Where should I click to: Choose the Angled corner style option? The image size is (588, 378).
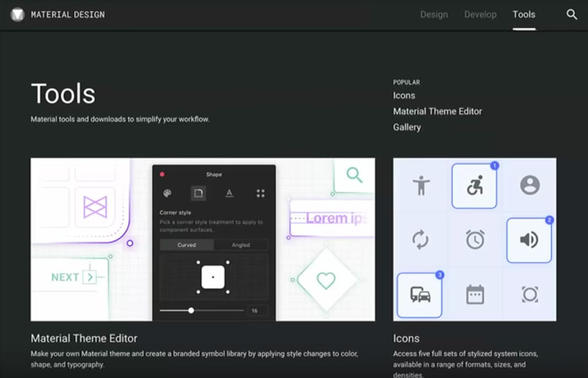[241, 245]
